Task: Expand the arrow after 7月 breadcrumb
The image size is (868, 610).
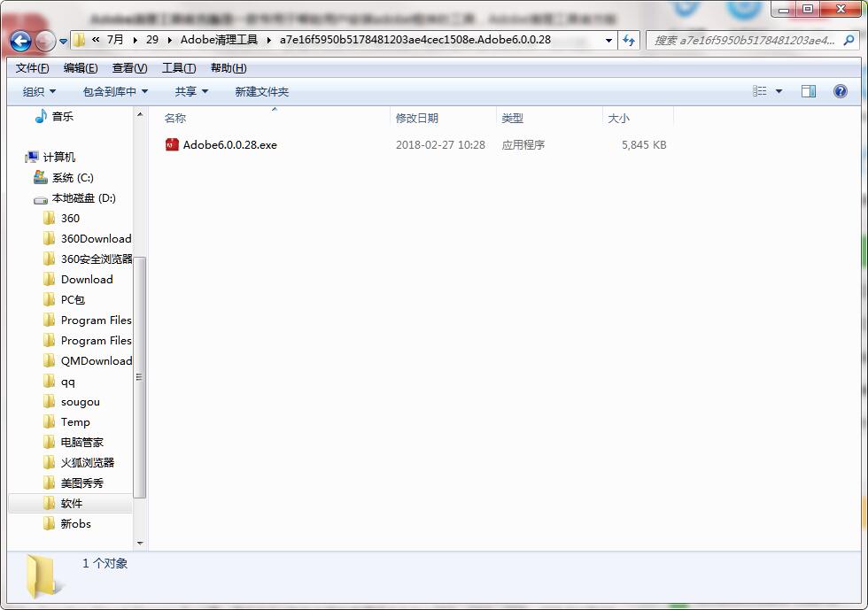Action: point(135,40)
